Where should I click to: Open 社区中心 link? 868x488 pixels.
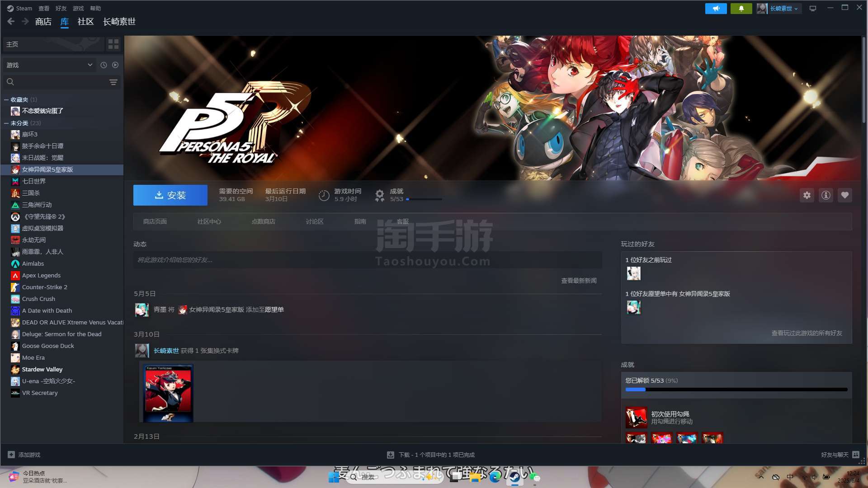[209, 221]
